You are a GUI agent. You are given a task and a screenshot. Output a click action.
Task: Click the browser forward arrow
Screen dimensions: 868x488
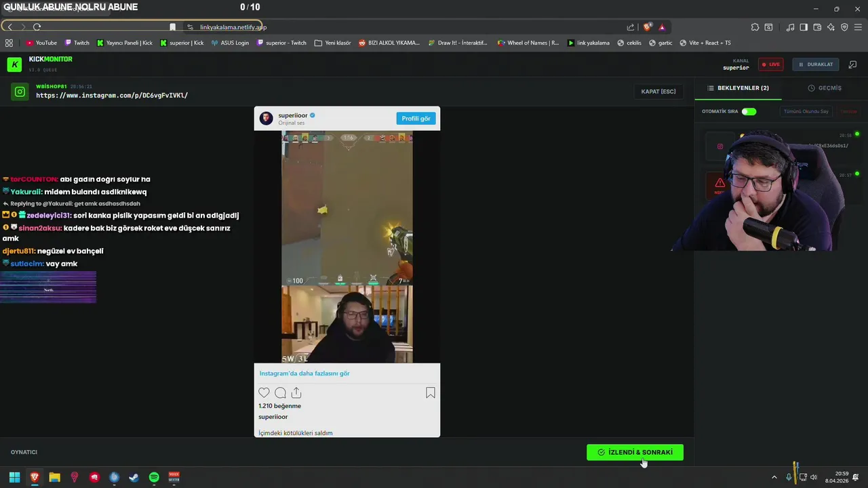click(x=22, y=27)
